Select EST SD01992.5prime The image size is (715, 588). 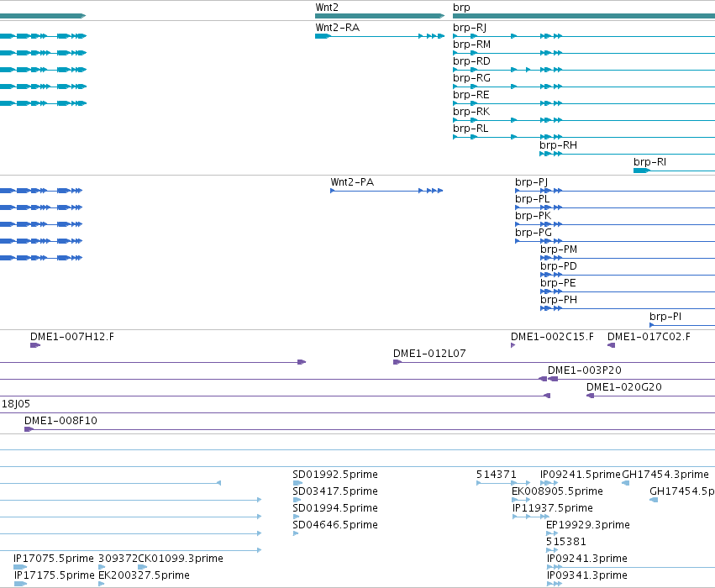tap(335, 475)
